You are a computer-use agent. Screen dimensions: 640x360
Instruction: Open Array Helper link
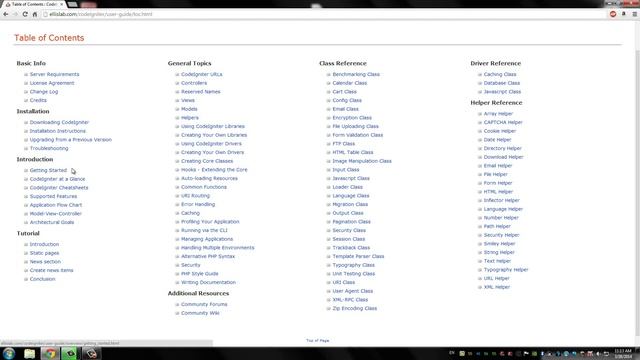[x=498, y=114]
